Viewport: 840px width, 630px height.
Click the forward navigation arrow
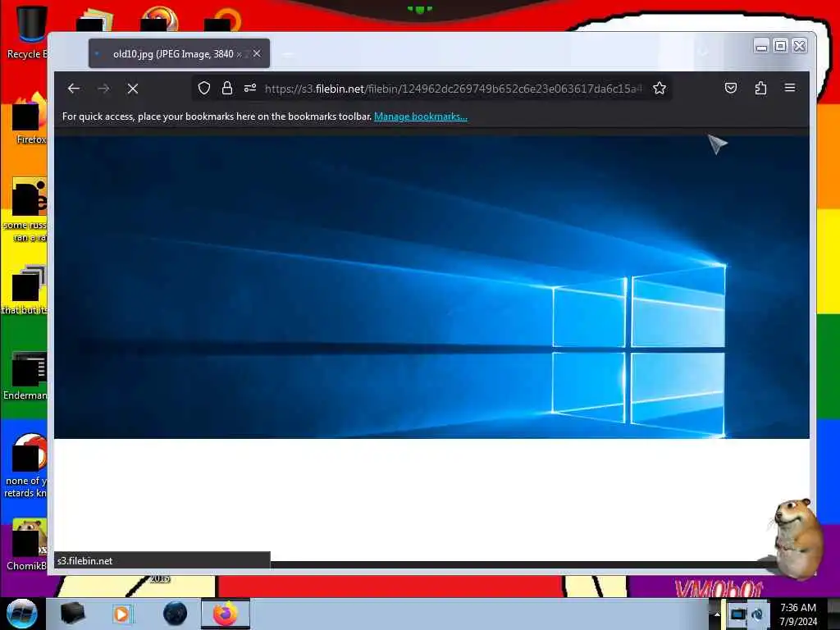(x=104, y=89)
